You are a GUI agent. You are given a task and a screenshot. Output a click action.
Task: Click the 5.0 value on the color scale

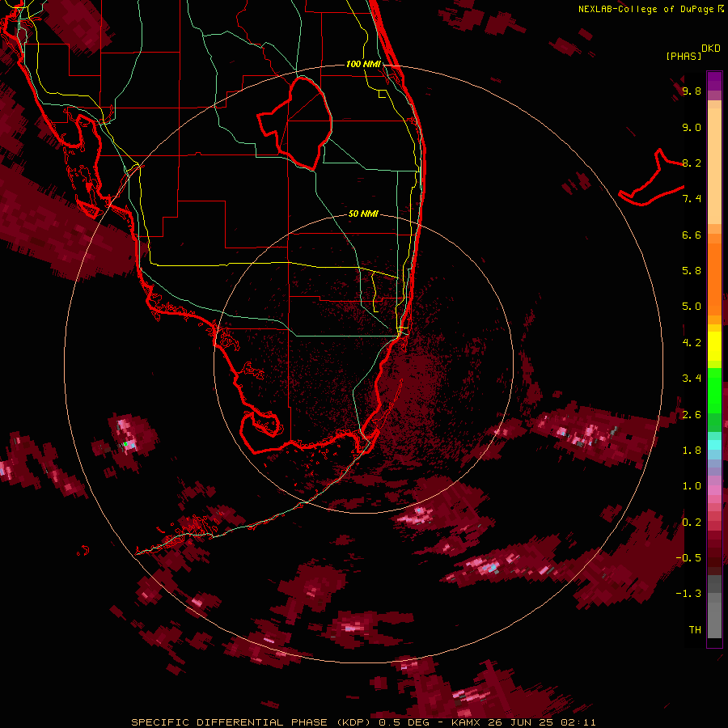pyautogui.click(x=692, y=307)
